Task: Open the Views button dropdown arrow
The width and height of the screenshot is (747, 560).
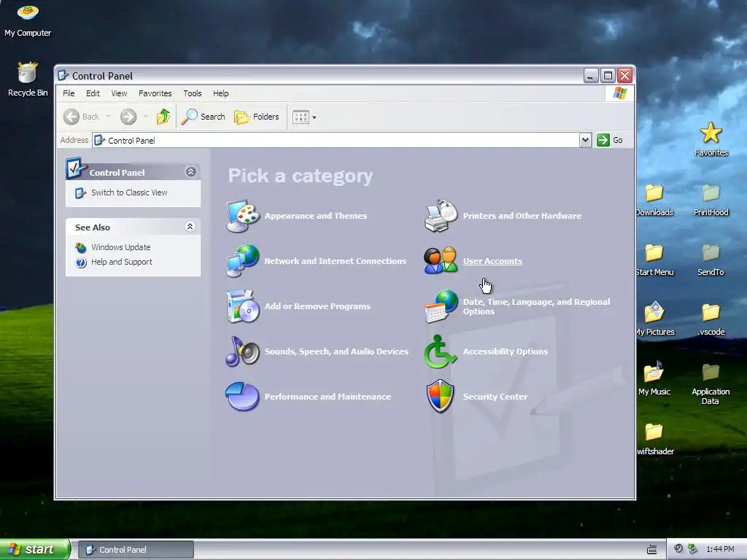Action: pyautogui.click(x=314, y=117)
